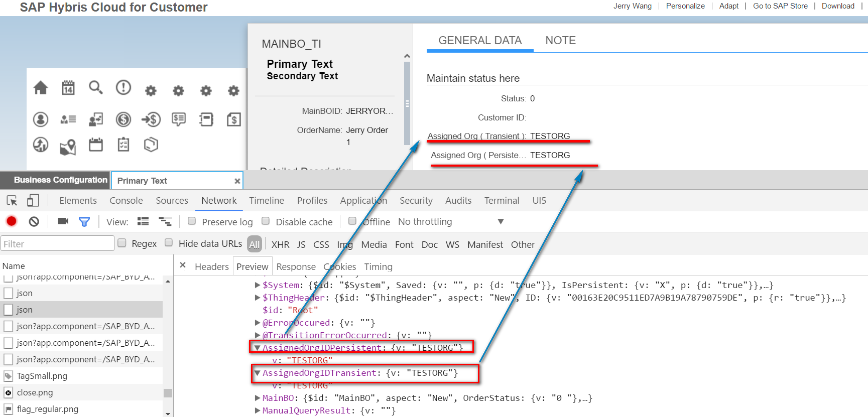Open the Go to SAP Store link
This screenshot has height=417, width=868.
tap(780, 6)
